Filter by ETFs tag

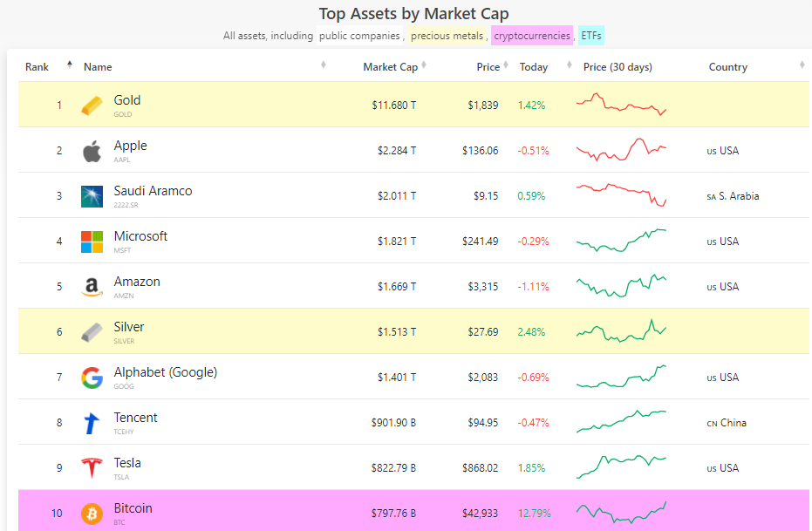[590, 36]
